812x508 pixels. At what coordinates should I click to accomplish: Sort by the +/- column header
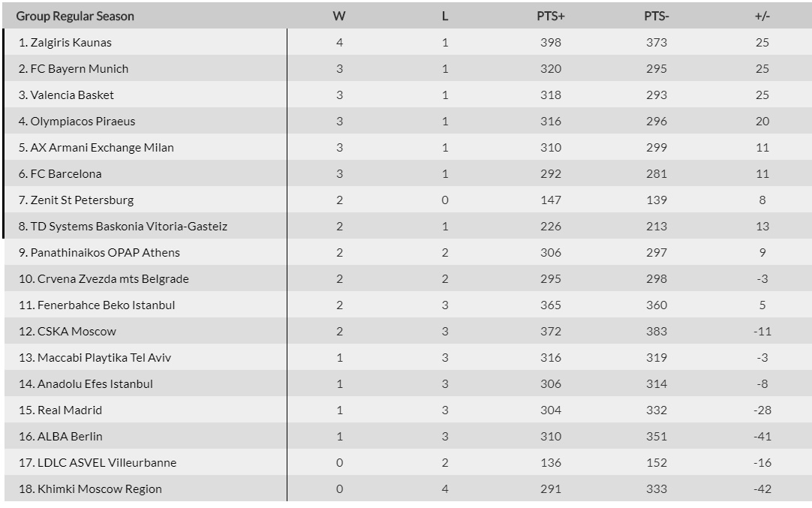(x=762, y=16)
